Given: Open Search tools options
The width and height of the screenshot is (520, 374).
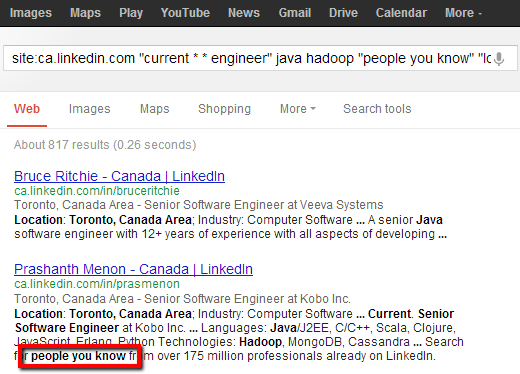Looking at the screenshot, I should click(x=377, y=109).
